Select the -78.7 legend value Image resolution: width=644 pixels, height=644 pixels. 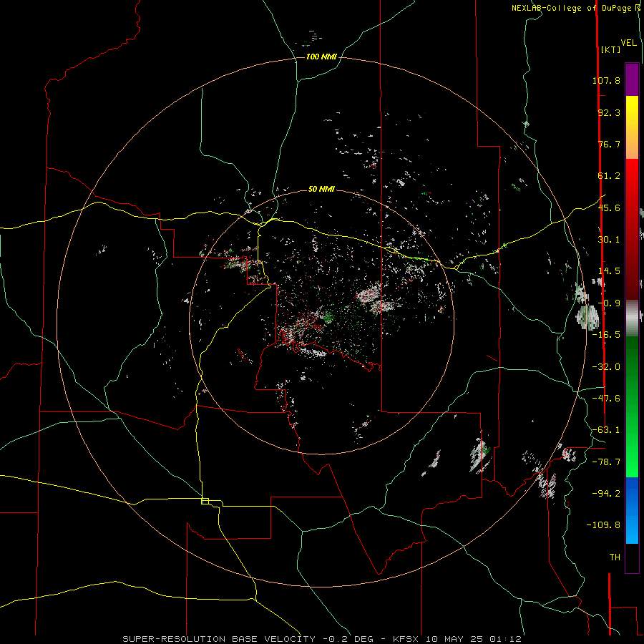point(606,462)
